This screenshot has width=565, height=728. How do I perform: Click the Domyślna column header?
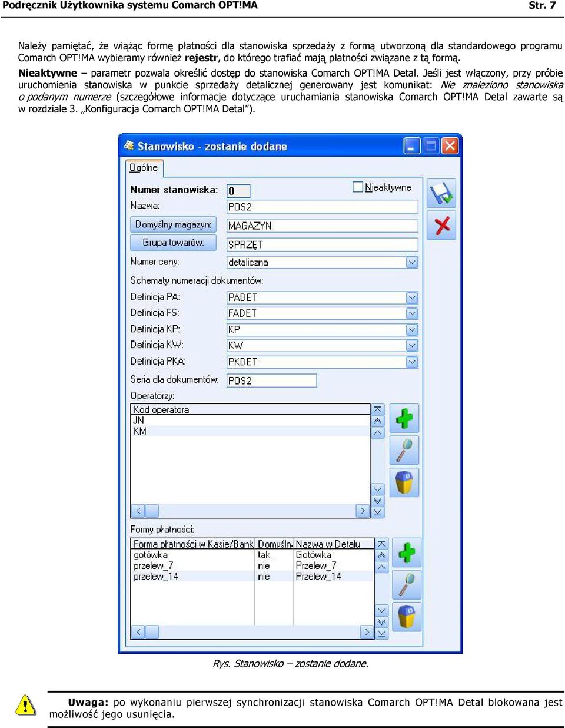coord(274,544)
